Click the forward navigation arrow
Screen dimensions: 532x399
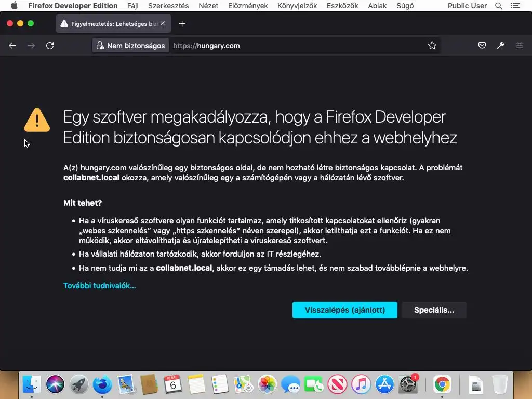pyautogui.click(x=31, y=46)
